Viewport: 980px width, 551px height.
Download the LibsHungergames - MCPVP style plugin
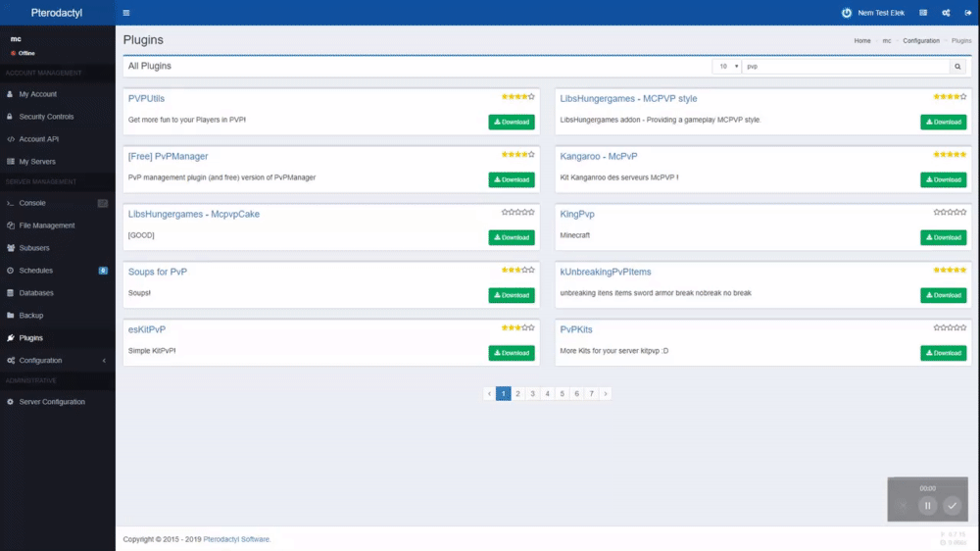(x=943, y=122)
